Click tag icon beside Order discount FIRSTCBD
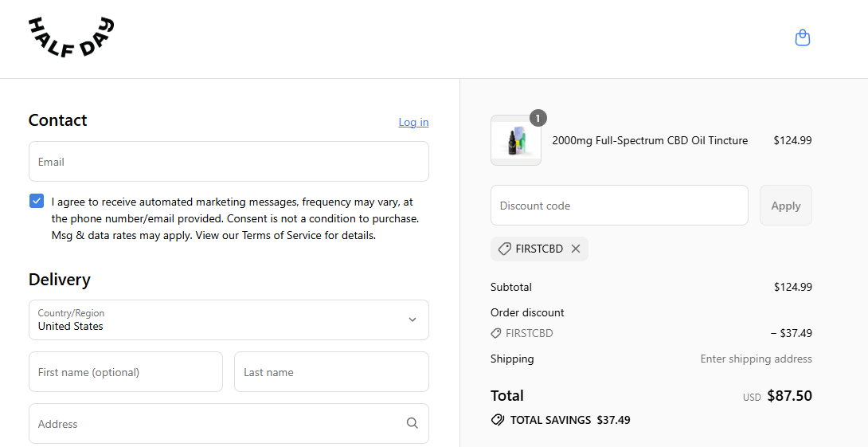 (x=496, y=333)
